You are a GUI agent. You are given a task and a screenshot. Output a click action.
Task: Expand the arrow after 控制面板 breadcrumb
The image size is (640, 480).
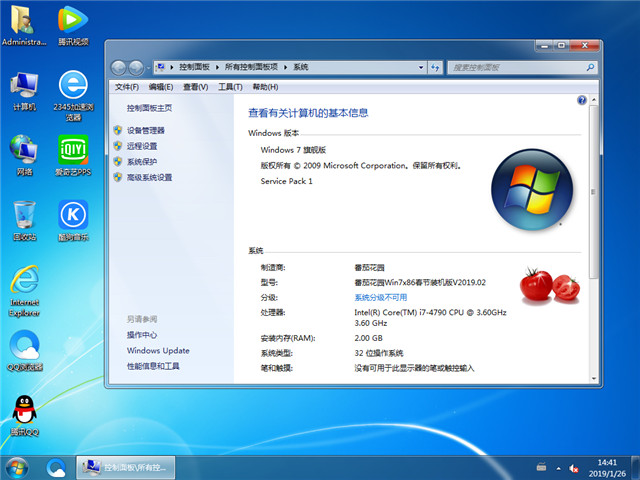[x=217, y=67]
